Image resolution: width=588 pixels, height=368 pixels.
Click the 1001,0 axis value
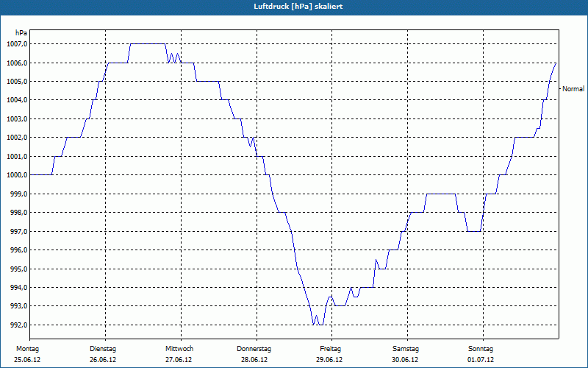tap(17, 157)
